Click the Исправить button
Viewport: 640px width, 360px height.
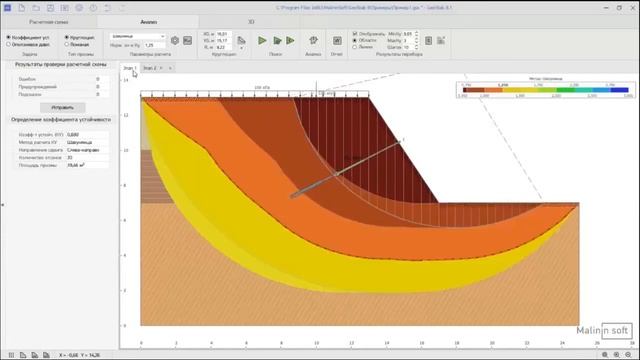[x=62, y=108]
